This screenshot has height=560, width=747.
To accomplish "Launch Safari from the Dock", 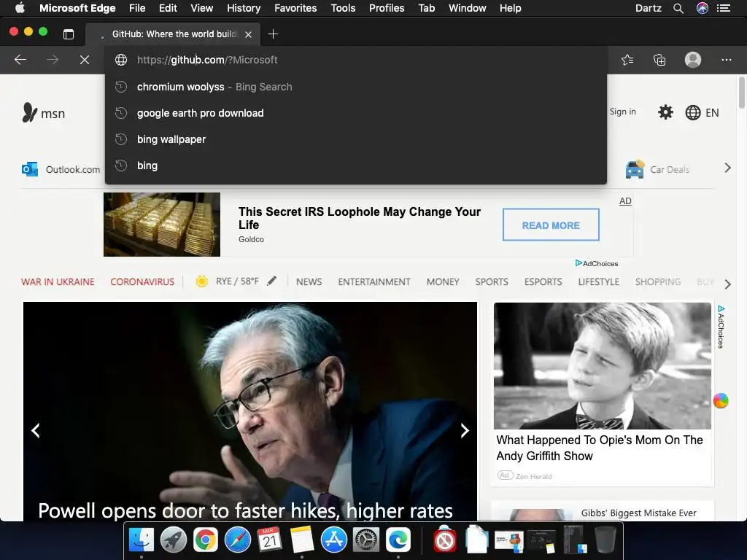I will click(x=238, y=540).
